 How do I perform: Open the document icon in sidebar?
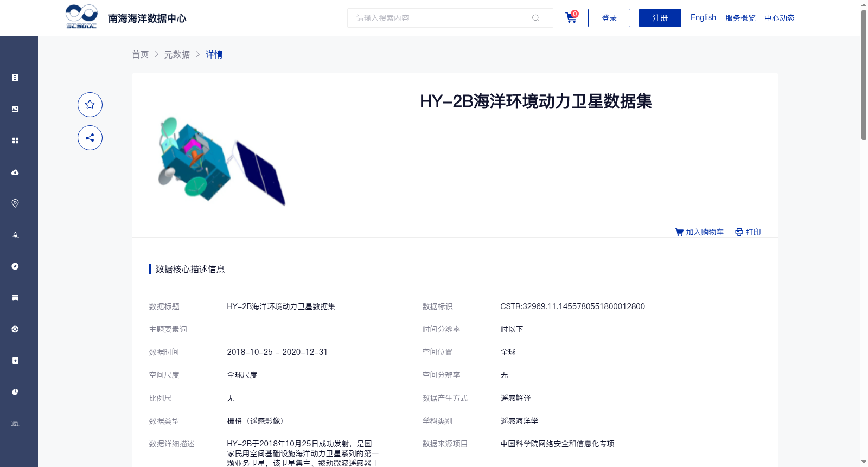(x=15, y=78)
